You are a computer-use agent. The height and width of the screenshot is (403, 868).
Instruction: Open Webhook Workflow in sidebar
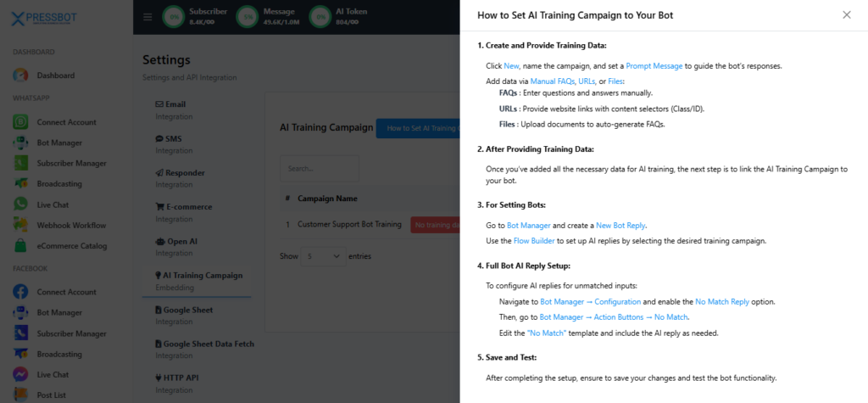(71, 225)
